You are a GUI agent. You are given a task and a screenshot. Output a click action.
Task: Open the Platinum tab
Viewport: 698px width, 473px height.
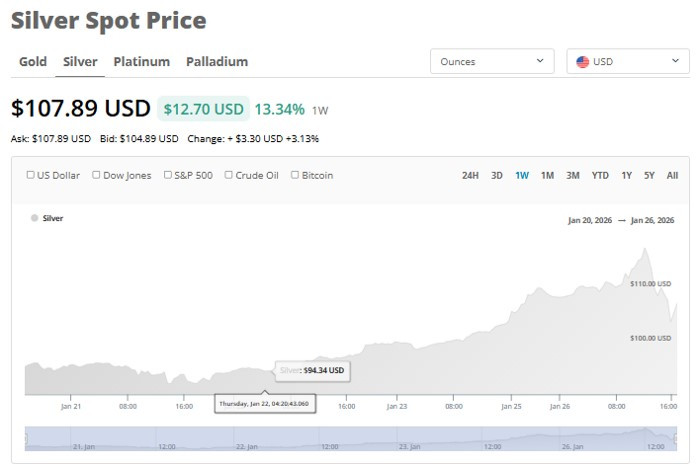(141, 62)
